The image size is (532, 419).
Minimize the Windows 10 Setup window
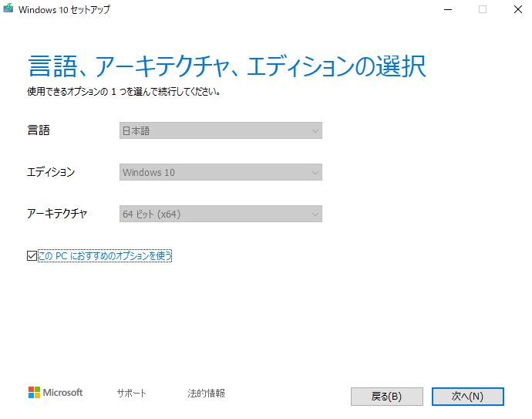coord(446,10)
